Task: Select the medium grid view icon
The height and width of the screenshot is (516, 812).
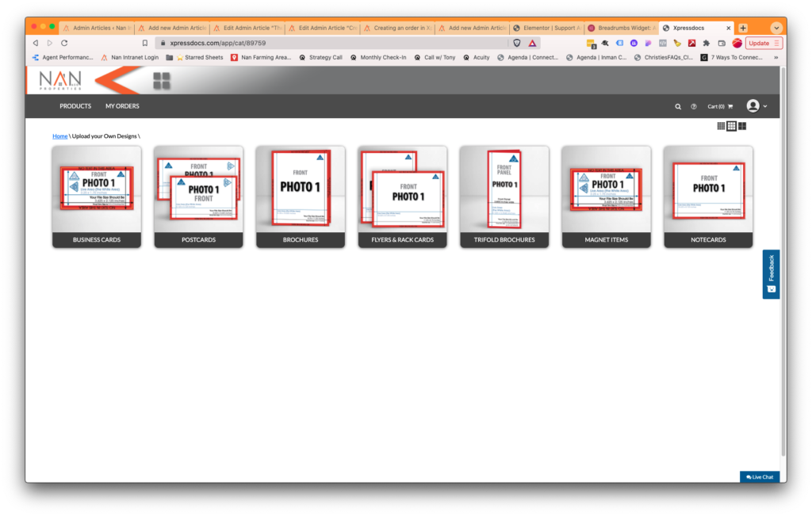Action: click(x=731, y=126)
